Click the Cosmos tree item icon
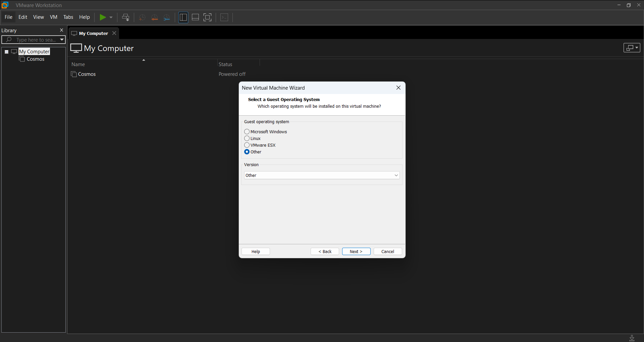 click(x=22, y=59)
